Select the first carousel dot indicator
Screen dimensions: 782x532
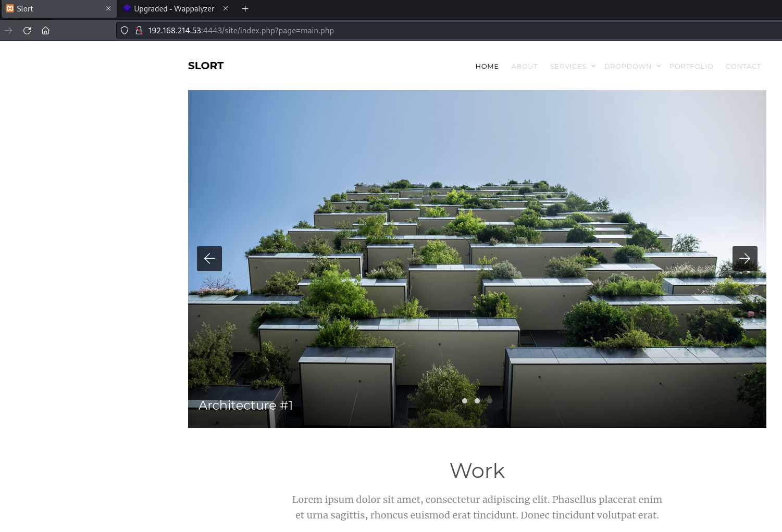pos(465,401)
